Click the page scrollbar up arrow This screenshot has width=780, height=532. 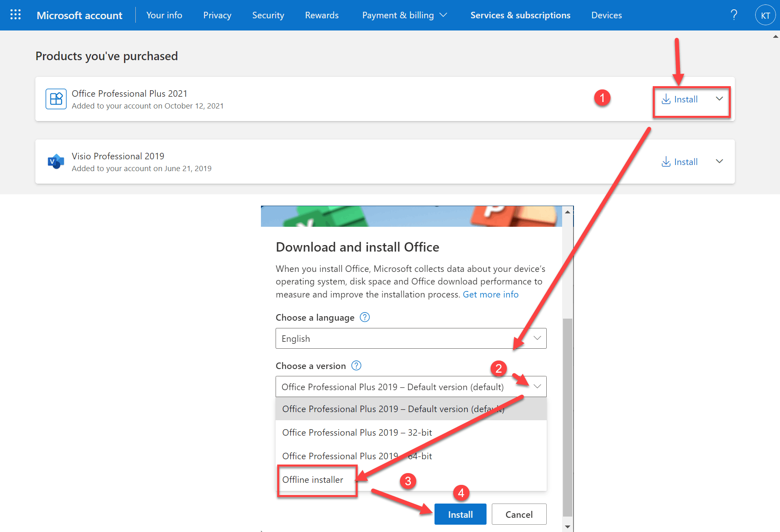click(776, 37)
